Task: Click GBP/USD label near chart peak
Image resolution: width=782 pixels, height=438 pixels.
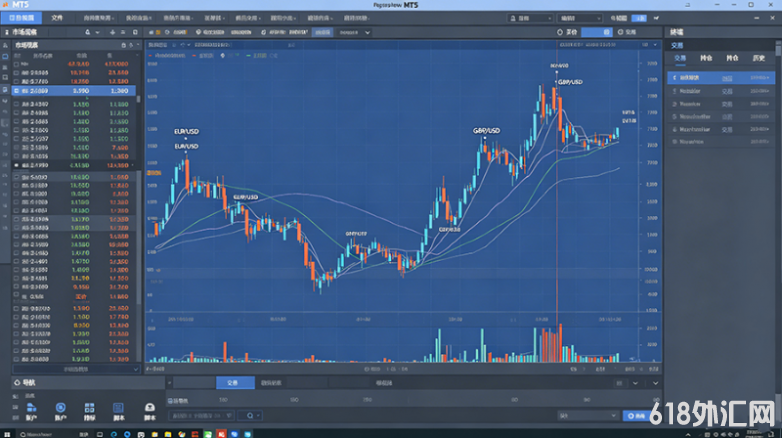Action: 570,82
